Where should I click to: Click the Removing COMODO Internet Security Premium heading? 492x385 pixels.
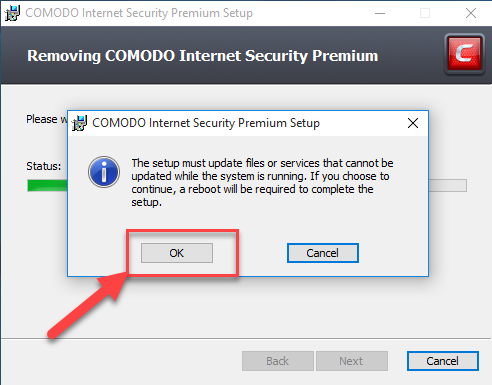[203, 56]
